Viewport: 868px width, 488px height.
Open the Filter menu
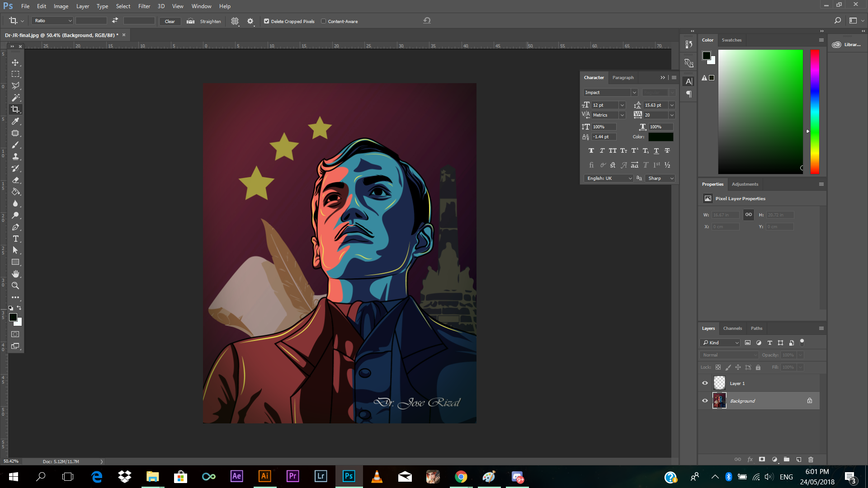tap(144, 6)
